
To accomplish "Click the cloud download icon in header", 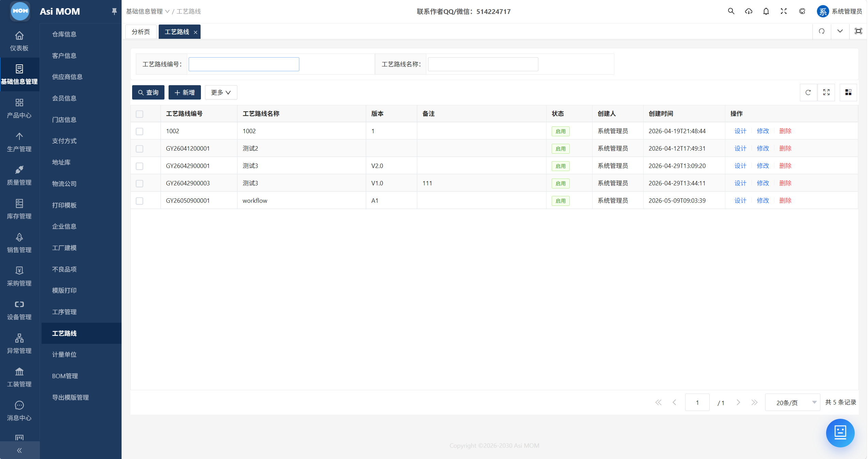I will click(748, 11).
